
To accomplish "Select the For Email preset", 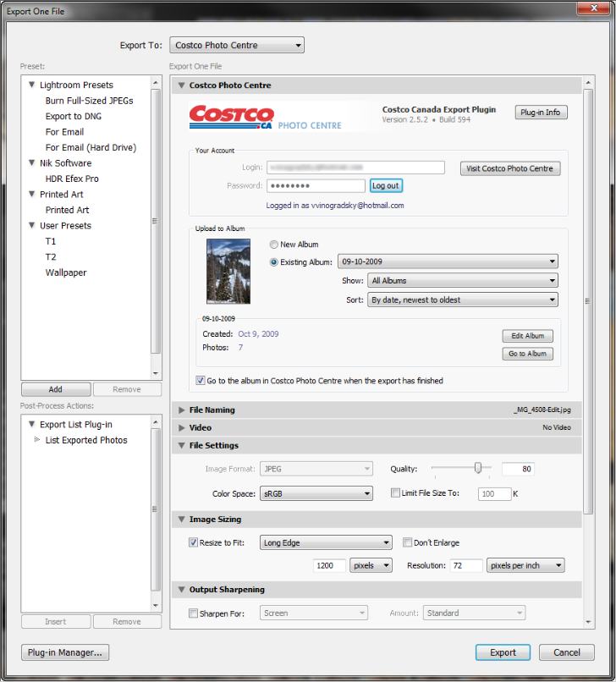I will click(64, 132).
